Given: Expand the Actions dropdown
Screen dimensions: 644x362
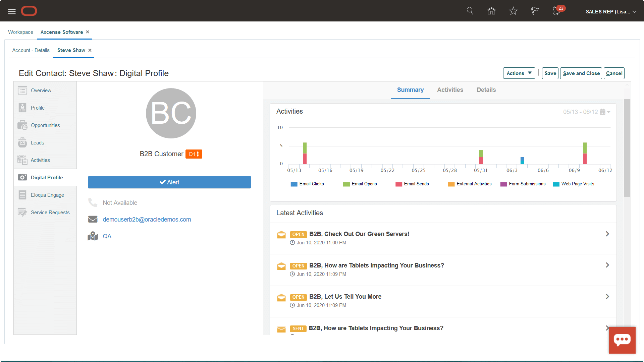Looking at the screenshot, I should click(519, 73).
